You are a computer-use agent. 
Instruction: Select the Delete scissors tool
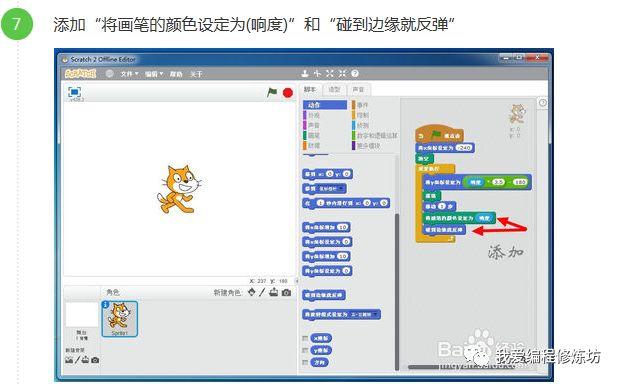(x=318, y=73)
